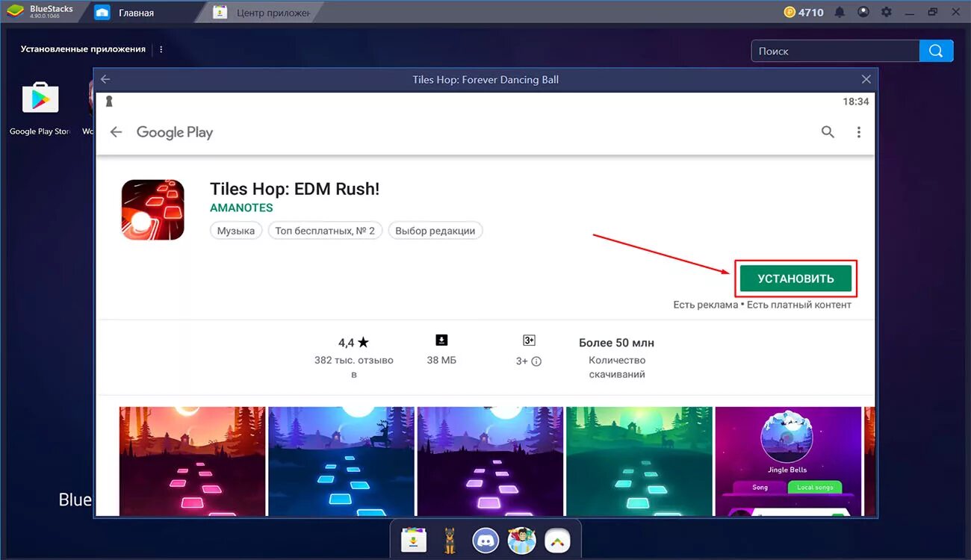Open the colorful arrow dock icon
The height and width of the screenshot is (560, 971).
pyautogui.click(x=557, y=539)
